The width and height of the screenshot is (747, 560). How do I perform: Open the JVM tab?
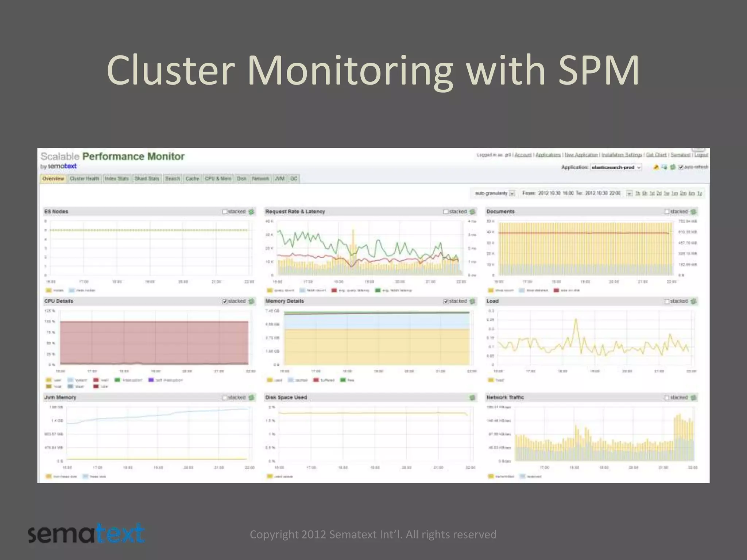coord(279,179)
